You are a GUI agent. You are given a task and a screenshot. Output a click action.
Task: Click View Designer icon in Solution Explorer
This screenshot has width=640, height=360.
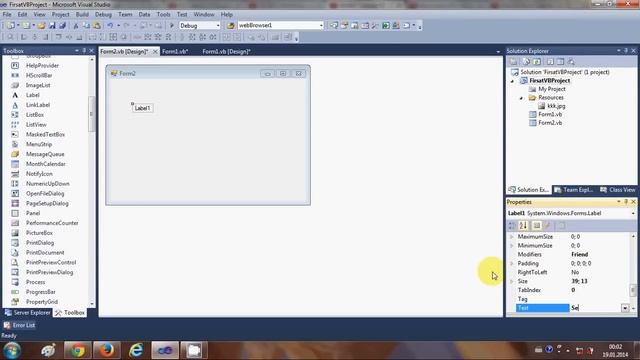click(560, 62)
